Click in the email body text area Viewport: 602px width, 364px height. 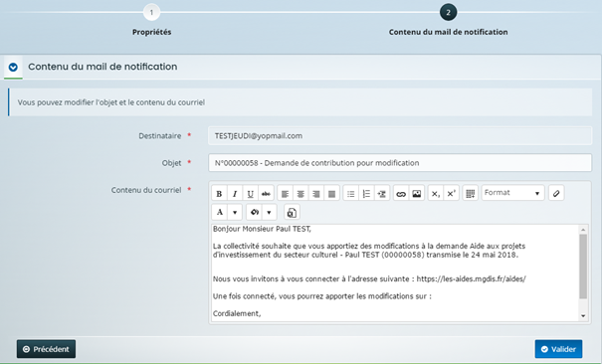pos(395,273)
